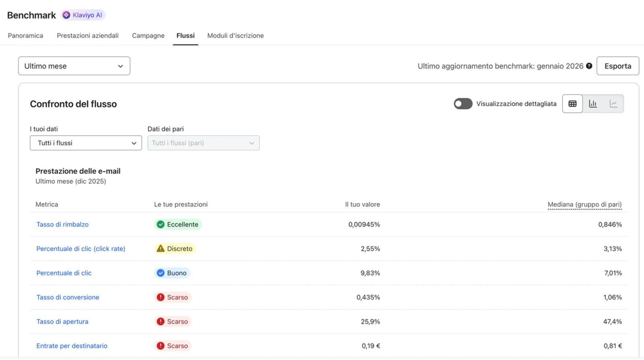Click the value 0,00945%
Image resolution: width=644 pixels, height=360 pixels.
(x=364, y=224)
